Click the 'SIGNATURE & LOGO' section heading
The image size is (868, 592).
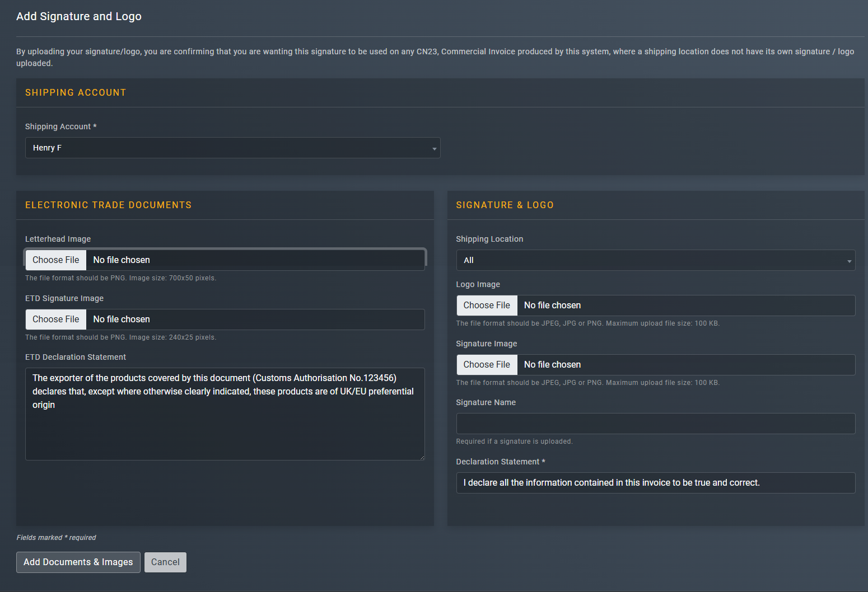click(x=505, y=205)
